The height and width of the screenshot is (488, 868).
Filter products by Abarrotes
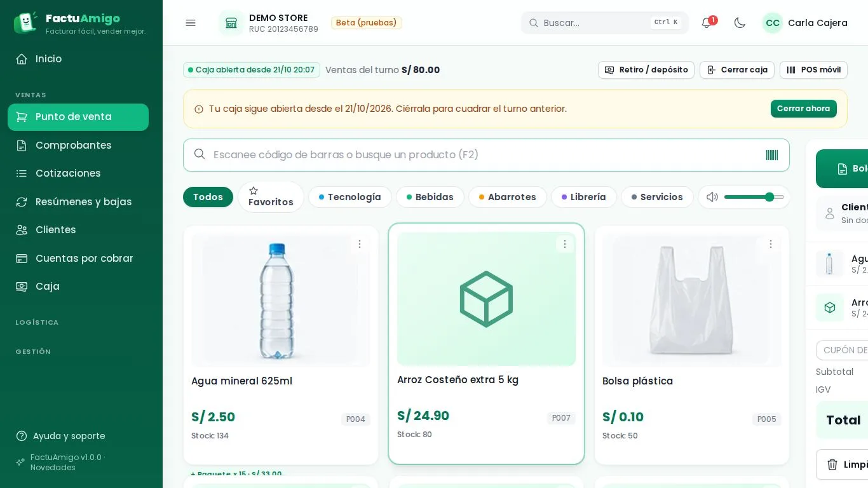[x=508, y=197]
